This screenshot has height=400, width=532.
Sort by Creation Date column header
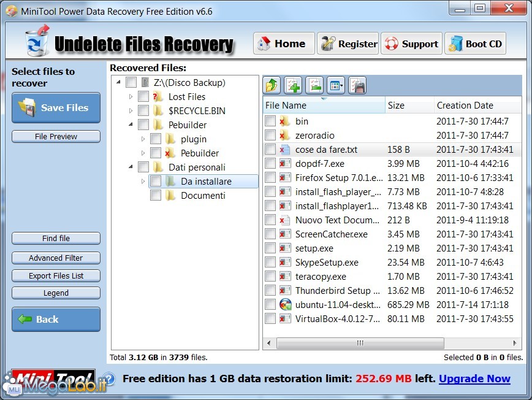tap(477, 106)
